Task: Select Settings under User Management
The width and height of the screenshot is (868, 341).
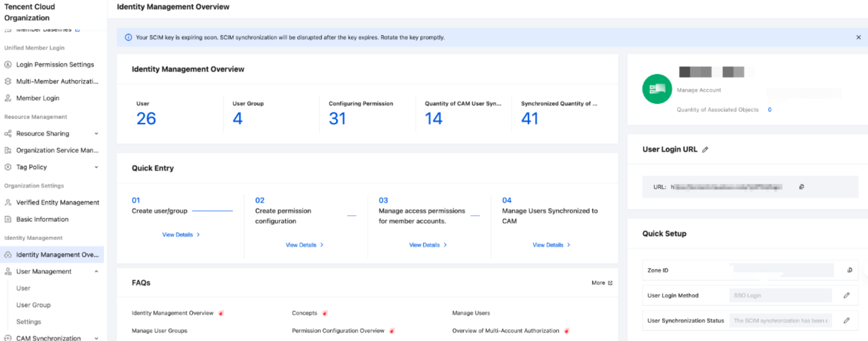Action: [29, 322]
